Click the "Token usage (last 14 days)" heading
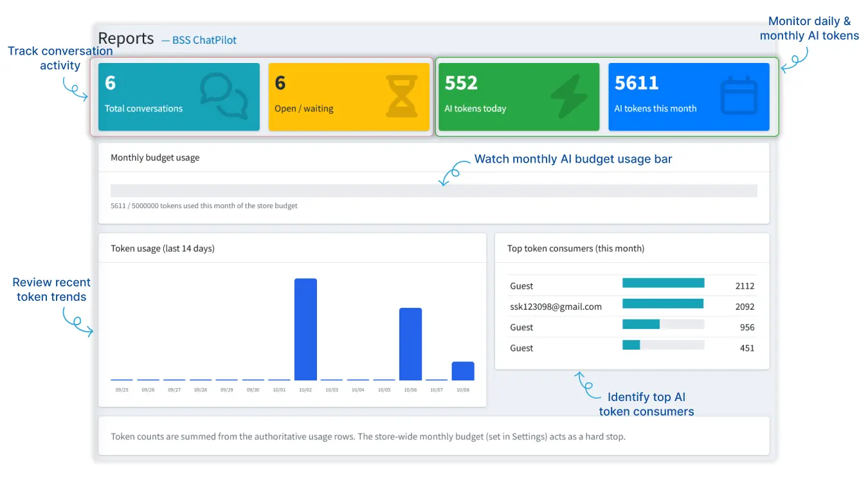868x482 pixels. [163, 248]
